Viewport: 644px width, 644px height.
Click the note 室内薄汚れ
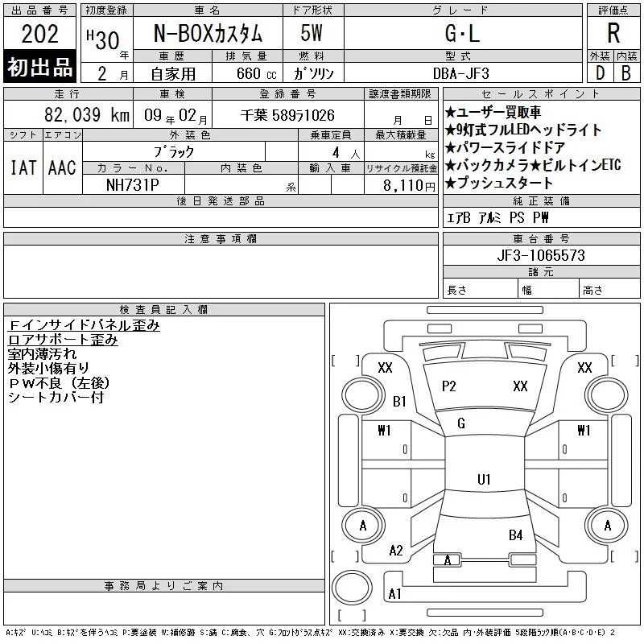tap(42, 354)
